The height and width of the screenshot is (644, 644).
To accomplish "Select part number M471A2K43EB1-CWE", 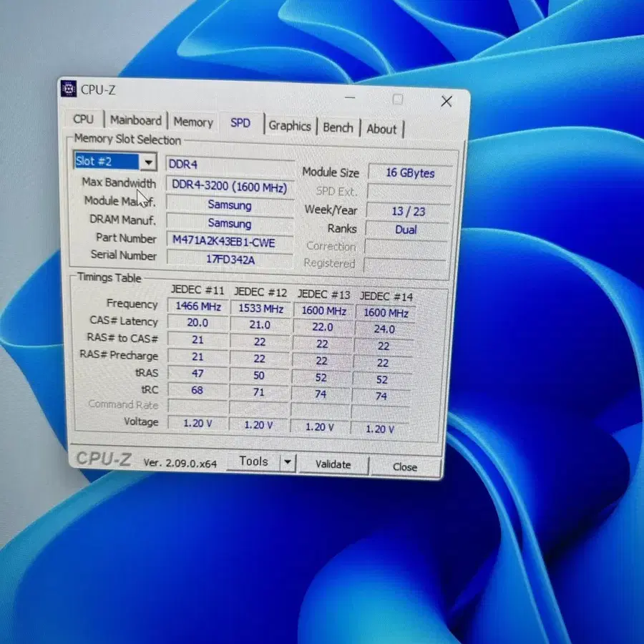I will (x=230, y=242).
